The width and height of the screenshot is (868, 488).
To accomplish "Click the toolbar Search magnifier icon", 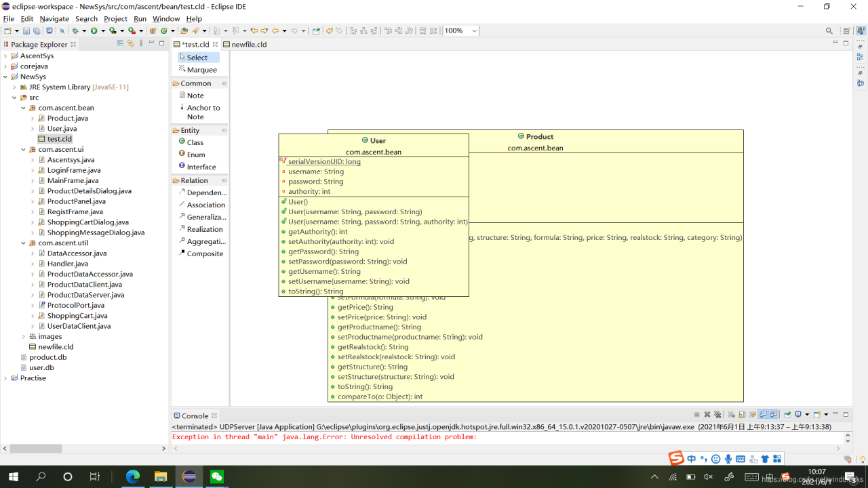I will tap(829, 30).
